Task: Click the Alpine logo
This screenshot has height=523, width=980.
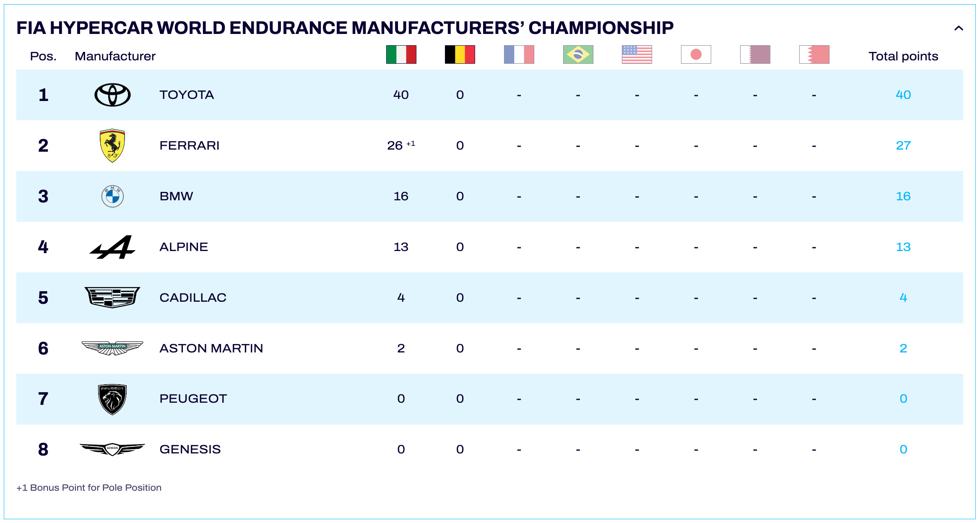Action: [112, 247]
